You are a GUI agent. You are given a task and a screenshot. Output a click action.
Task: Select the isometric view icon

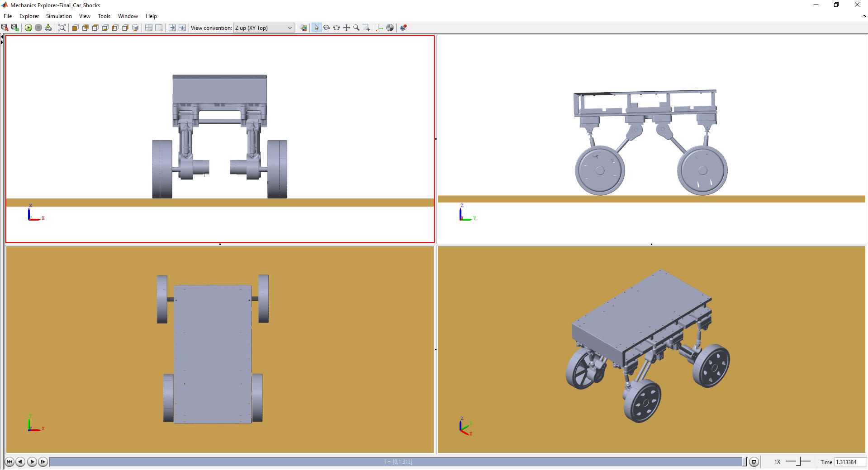point(135,28)
